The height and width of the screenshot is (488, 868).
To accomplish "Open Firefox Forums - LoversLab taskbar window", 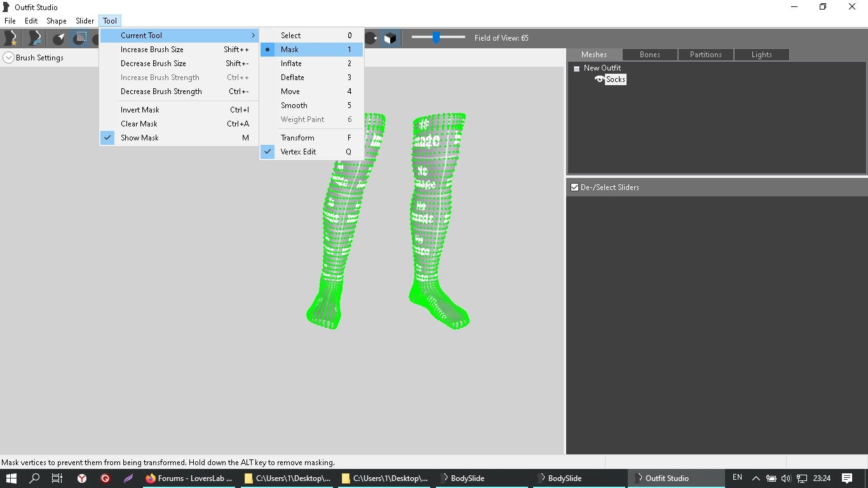I will click(189, 478).
